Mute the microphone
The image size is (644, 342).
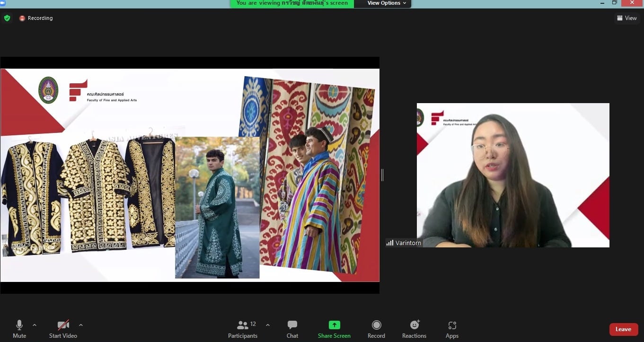pos(19,329)
